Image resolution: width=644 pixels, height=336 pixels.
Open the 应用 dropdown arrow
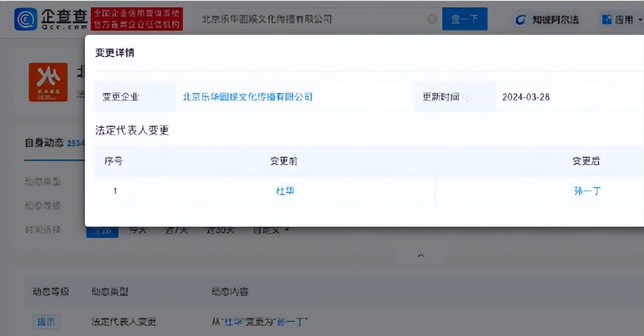coord(640,20)
